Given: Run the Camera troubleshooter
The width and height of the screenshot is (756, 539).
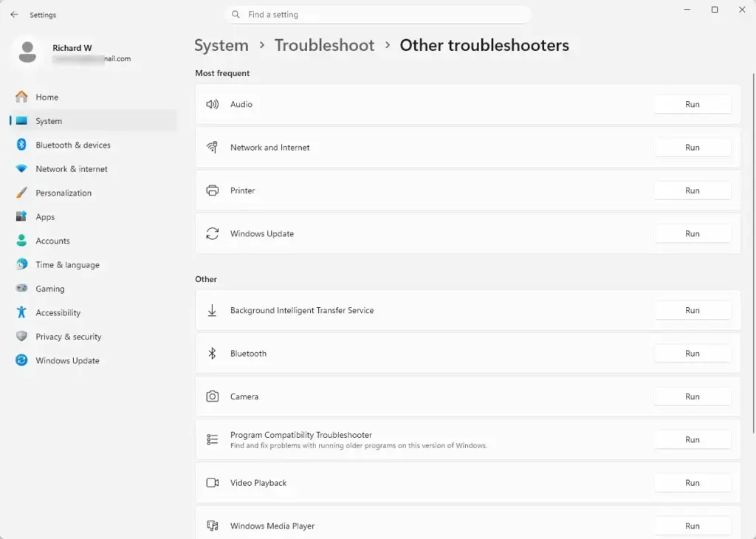Looking at the screenshot, I should pos(693,396).
